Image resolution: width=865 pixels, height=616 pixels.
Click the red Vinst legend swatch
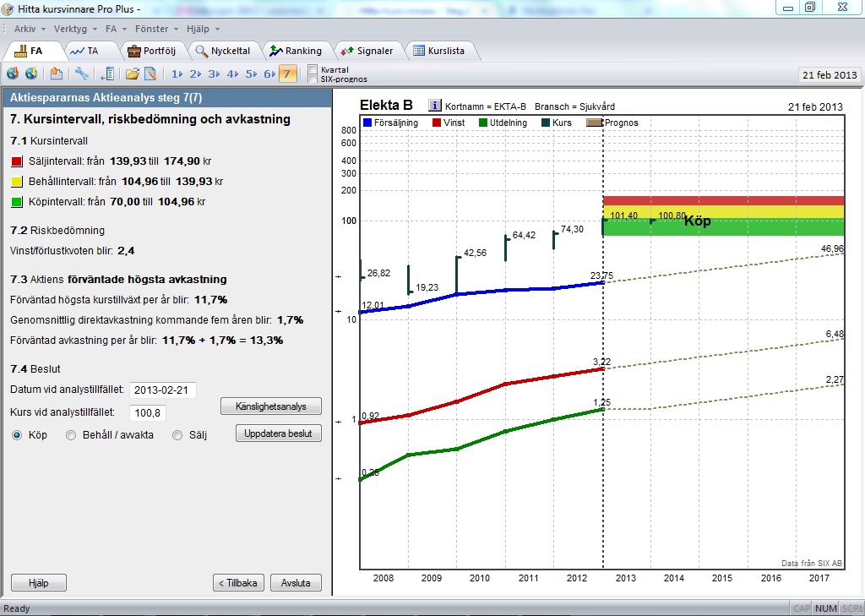[x=437, y=122]
